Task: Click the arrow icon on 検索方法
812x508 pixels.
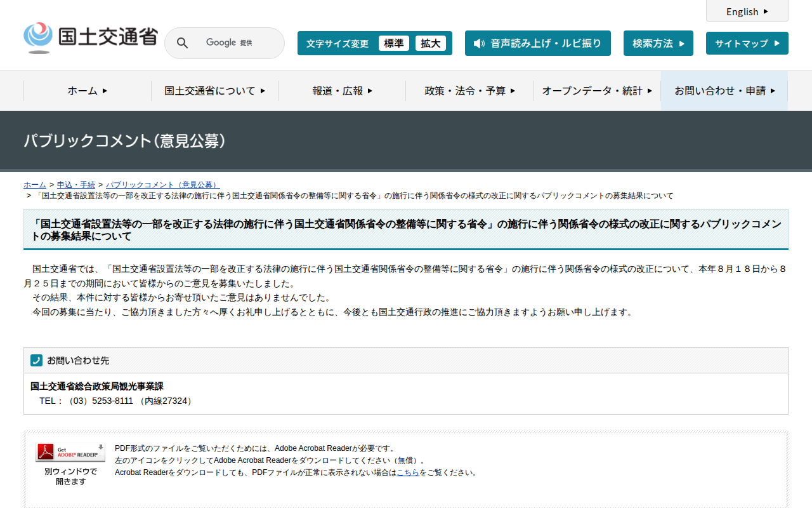Action: click(x=682, y=44)
